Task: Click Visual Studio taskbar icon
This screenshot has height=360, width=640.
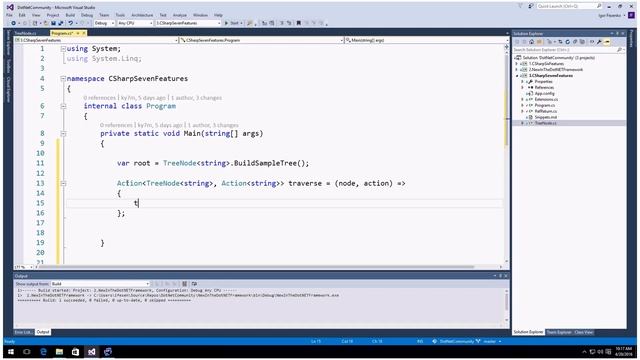Action: tap(91, 351)
